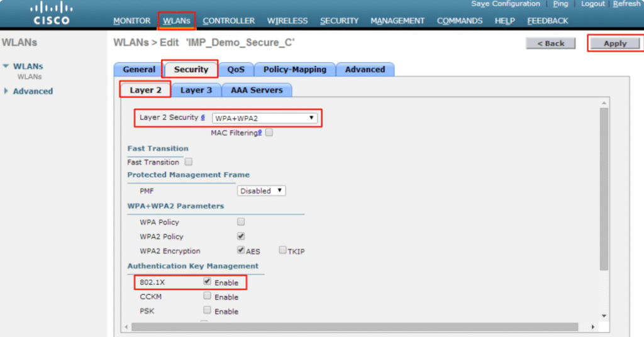
Task: Select the AAA Servers sub-tab
Action: click(257, 90)
